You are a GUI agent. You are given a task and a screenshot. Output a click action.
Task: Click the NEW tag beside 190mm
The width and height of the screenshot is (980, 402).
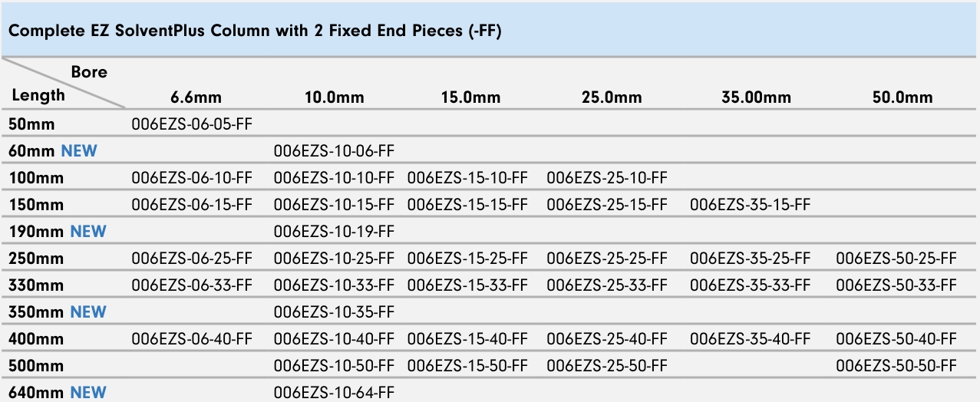[x=88, y=232]
